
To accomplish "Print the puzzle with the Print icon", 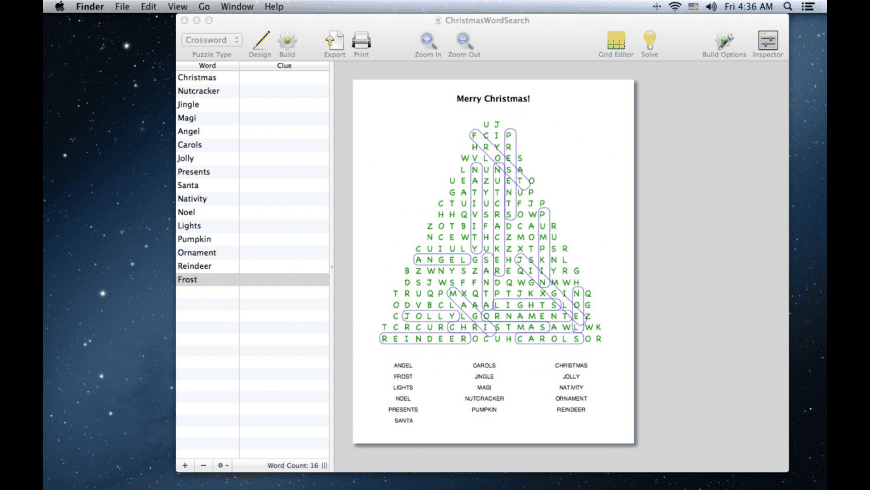I will (x=361, y=40).
